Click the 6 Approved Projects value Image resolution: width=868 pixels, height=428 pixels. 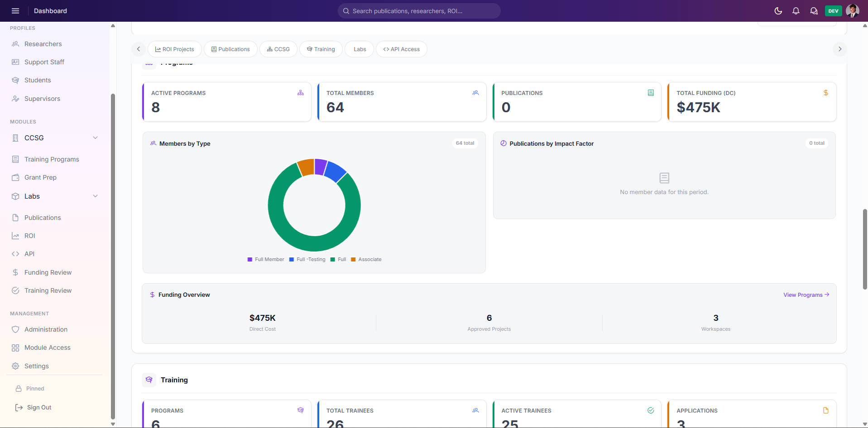489,318
